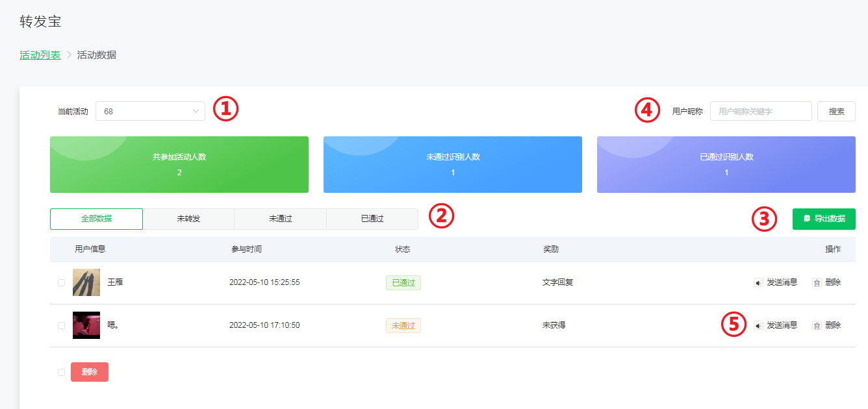
Task: Click the dropdown arrow in 当前活动 selector
Action: [196, 111]
